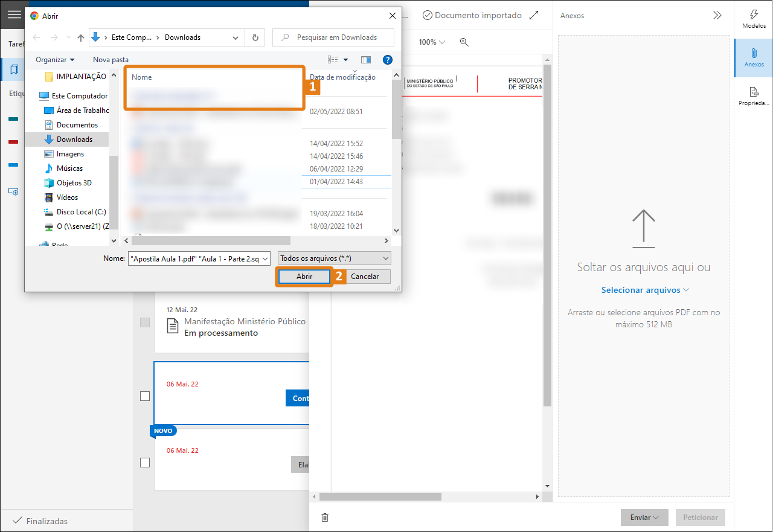The height and width of the screenshot is (532, 773).
Task: Check the box beside the 06 Mai. 22 entry
Action: click(x=145, y=396)
